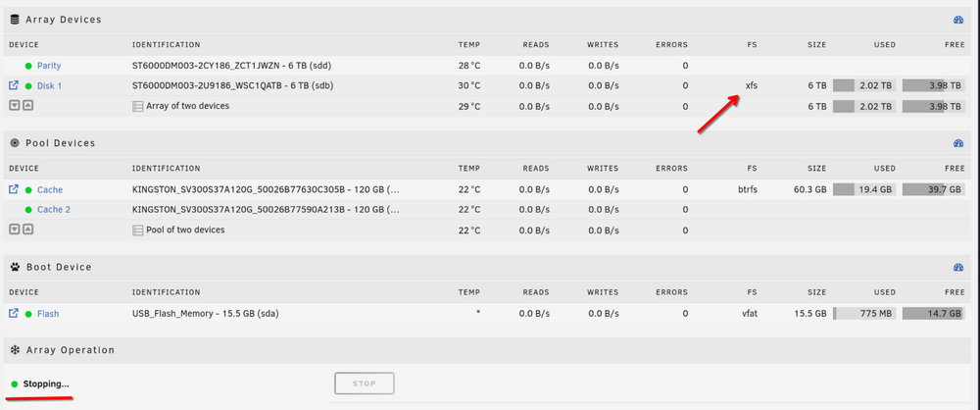Click the xfs filesystem value for Disk 1

coord(752,85)
